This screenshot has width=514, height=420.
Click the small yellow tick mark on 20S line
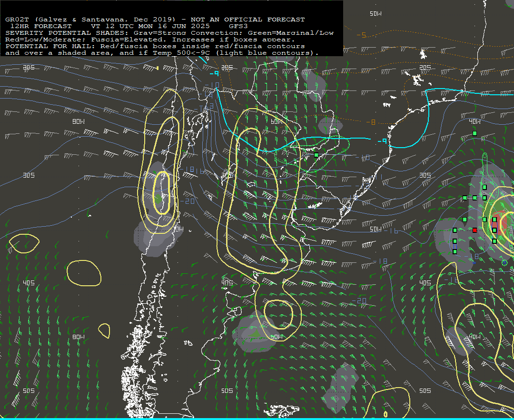tap(158, 68)
